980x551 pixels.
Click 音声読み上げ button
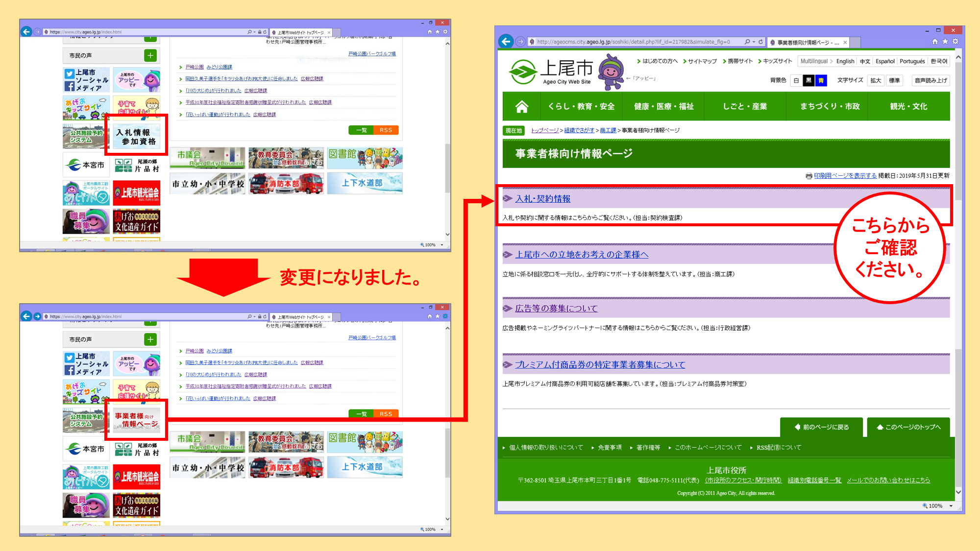click(931, 80)
